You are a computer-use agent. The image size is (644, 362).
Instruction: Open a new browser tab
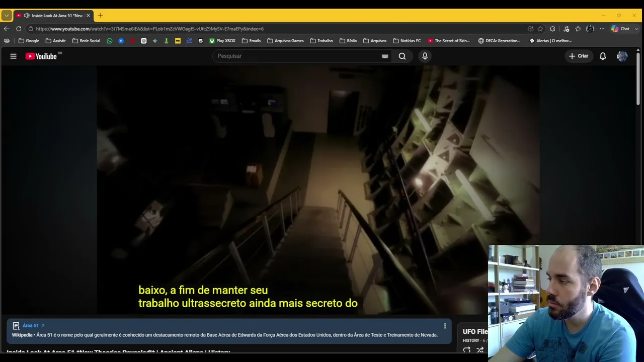(x=100, y=16)
